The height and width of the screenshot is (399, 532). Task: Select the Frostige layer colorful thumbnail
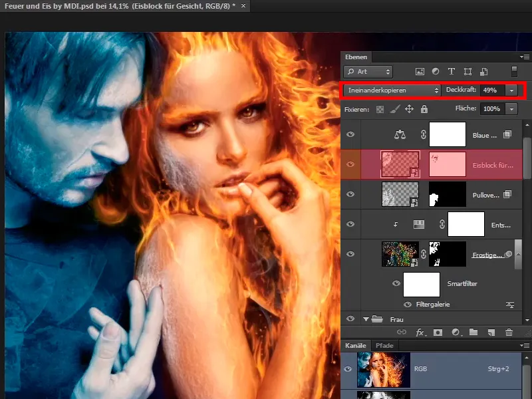coord(400,254)
